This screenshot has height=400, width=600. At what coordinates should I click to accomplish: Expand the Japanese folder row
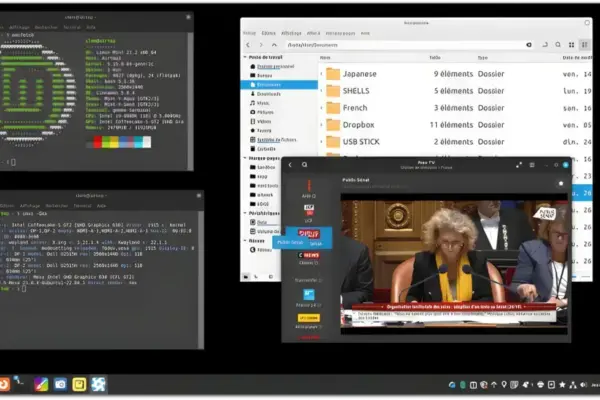pyautogui.click(x=321, y=74)
